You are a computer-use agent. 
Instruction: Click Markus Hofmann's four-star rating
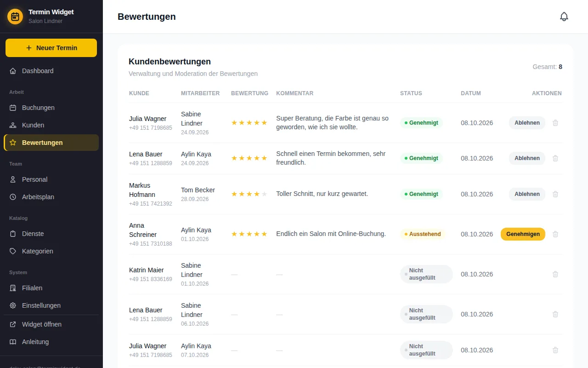[249, 194]
